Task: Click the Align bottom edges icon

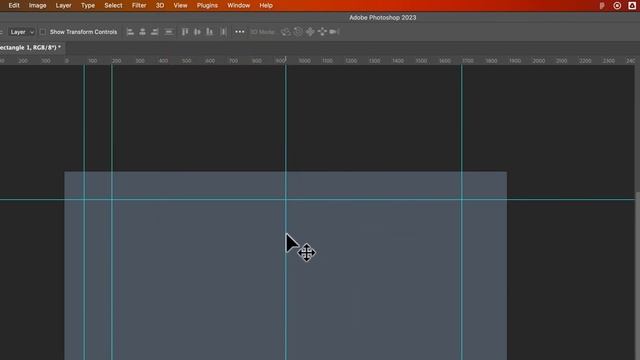Action: 209,32
